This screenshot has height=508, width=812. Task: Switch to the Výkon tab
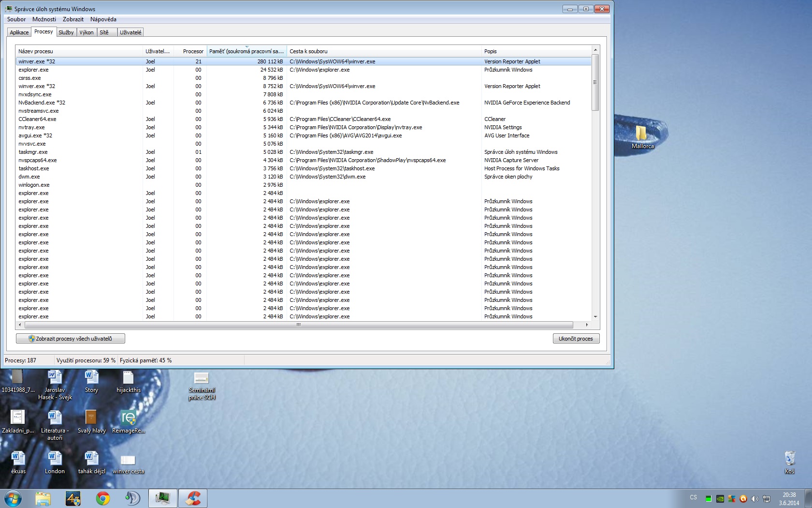coord(87,32)
